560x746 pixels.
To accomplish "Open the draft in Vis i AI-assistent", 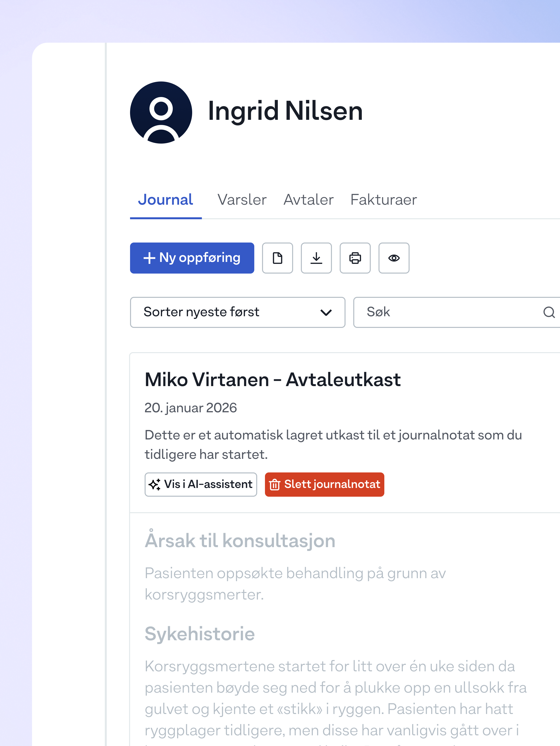I will 201,485.
